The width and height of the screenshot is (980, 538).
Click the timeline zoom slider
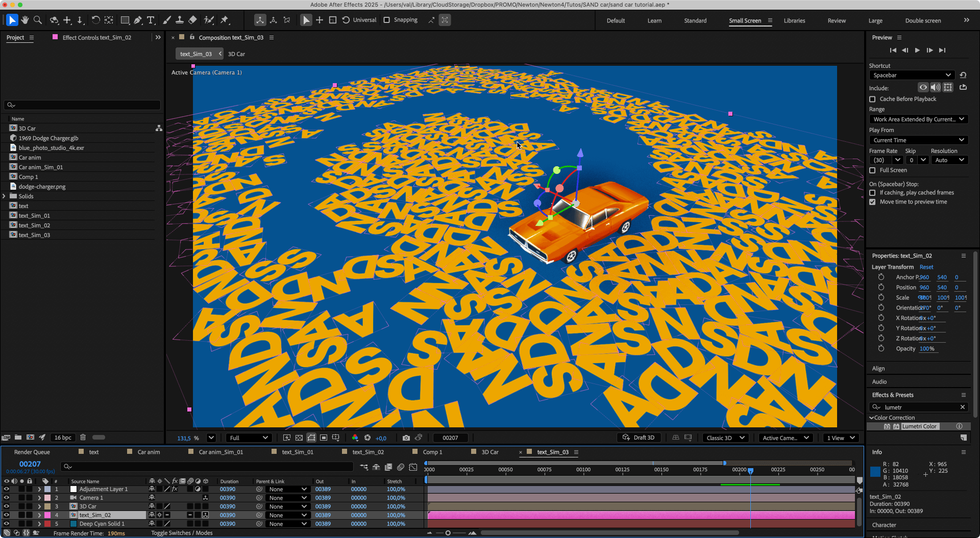448,533
